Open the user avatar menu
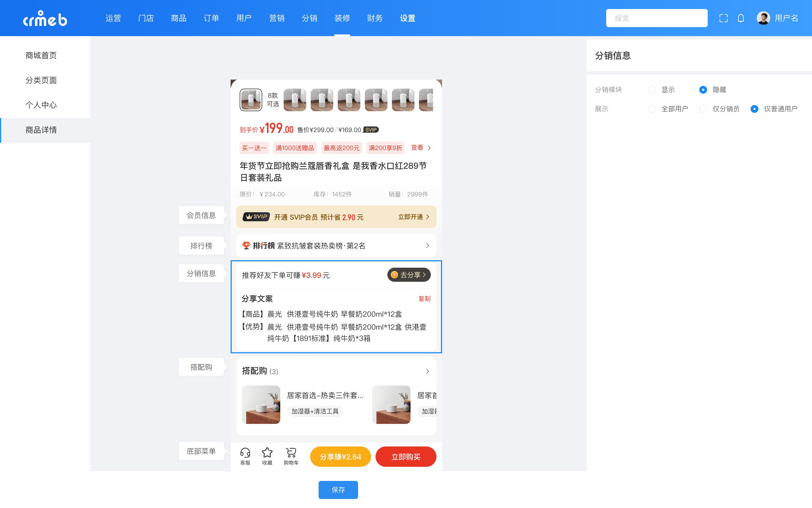812x508 pixels. coord(763,18)
